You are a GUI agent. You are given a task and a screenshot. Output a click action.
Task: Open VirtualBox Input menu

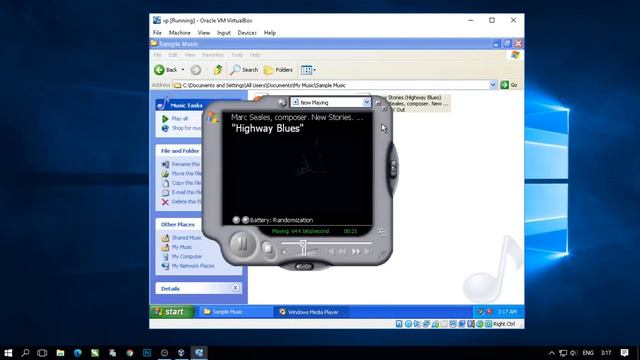pos(224,33)
